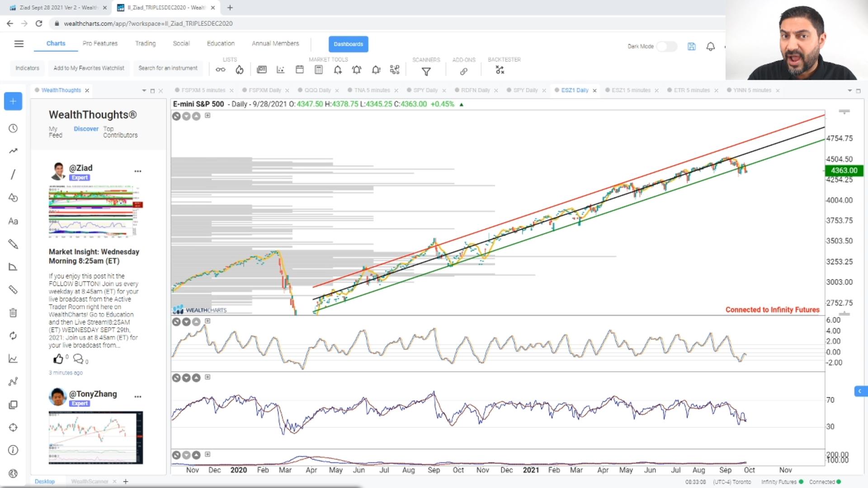Open Ziad's post chart thumbnail

[96, 211]
